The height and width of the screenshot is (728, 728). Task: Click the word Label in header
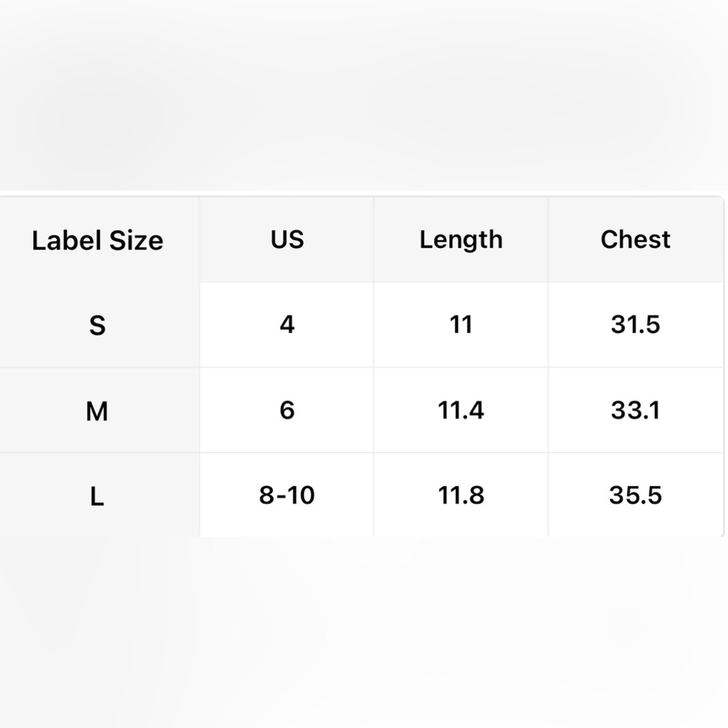click(x=67, y=240)
